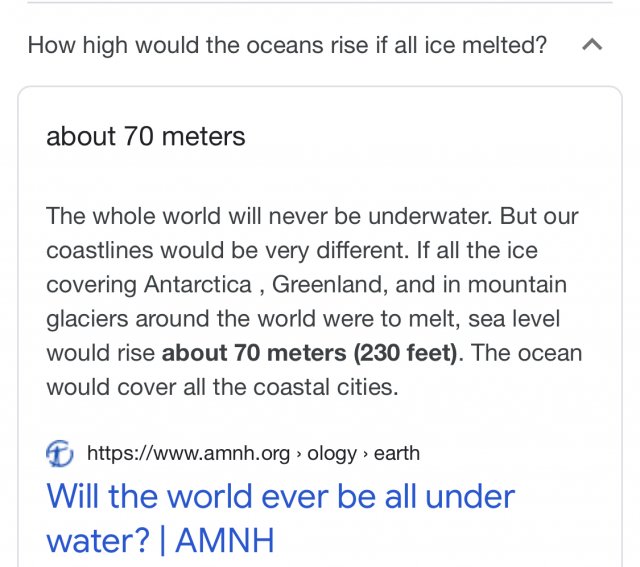Screen dimensions: 640x567
Task: Click bold 'about 70 meters (230 feet)' text
Action: 309,353
